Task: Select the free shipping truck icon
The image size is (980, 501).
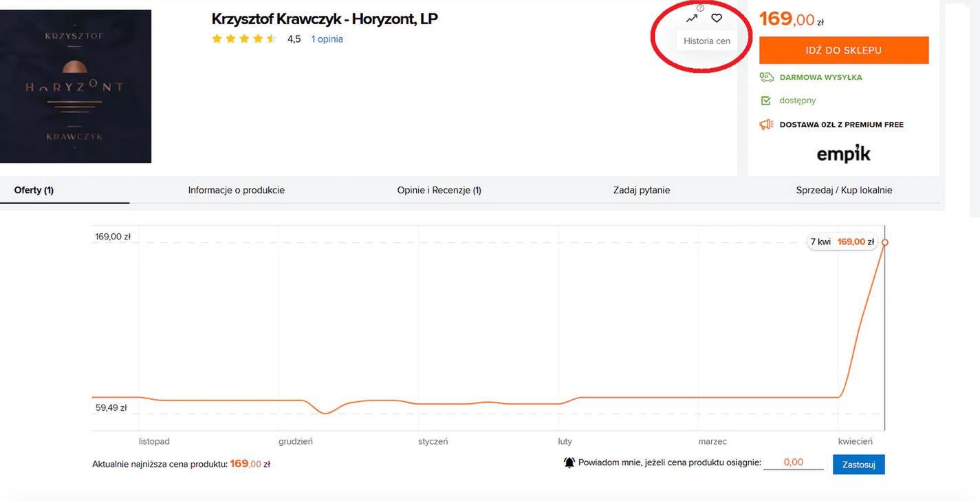Action: [766, 77]
